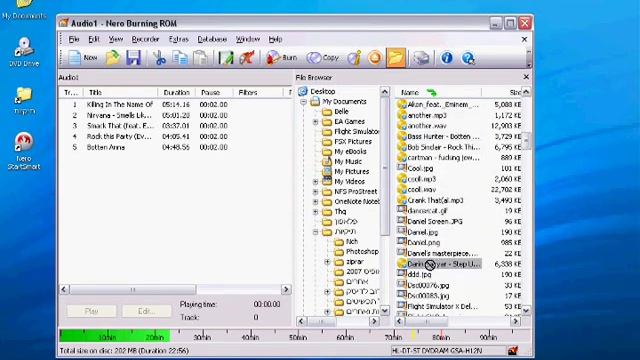This screenshot has height=360, width=640.
Task: Select Desktop in the folder tree
Action: click(x=322, y=91)
